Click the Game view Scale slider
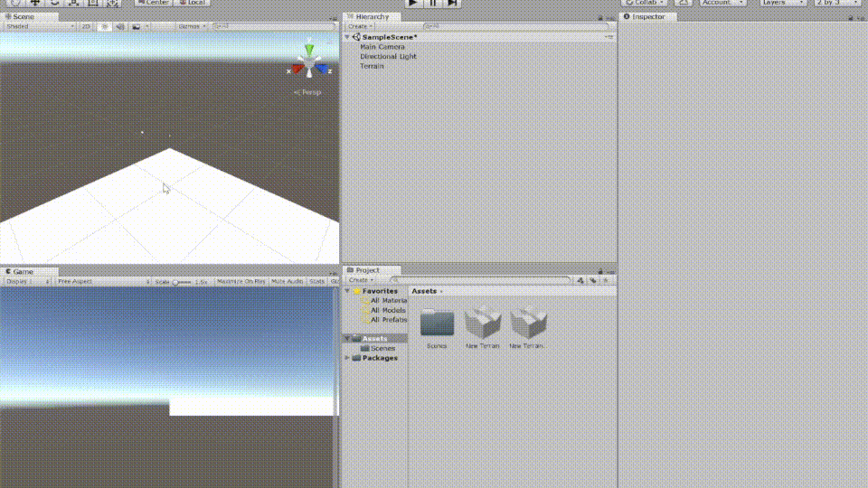This screenshot has height=488, width=868. tap(182, 282)
